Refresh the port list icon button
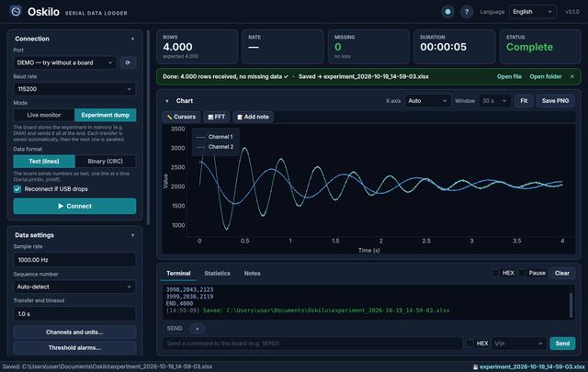This screenshot has height=372, width=588. pos(128,62)
